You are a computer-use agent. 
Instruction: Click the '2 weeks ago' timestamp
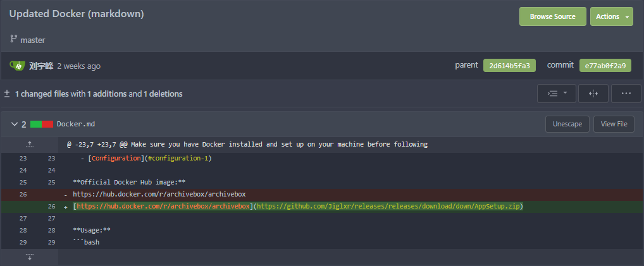[x=78, y=66]
